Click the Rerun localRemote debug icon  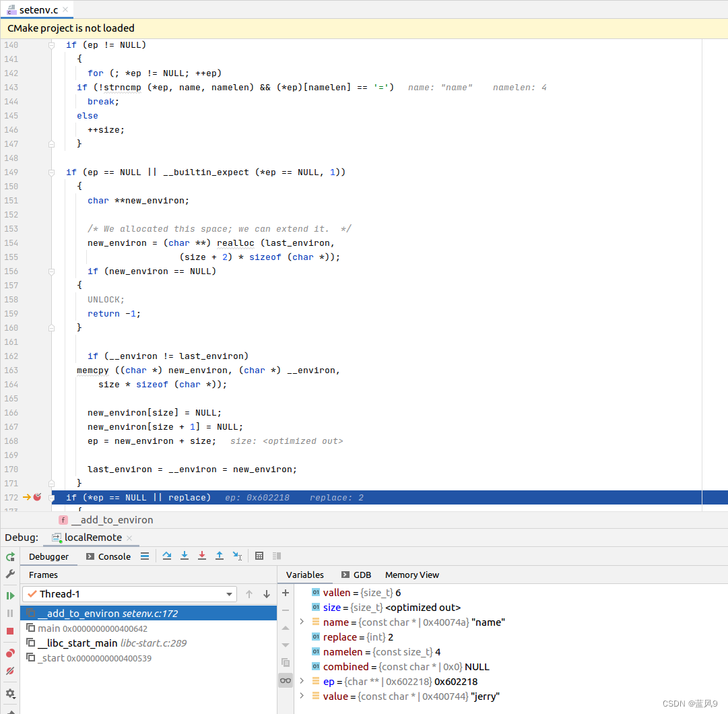coord(10,556)
